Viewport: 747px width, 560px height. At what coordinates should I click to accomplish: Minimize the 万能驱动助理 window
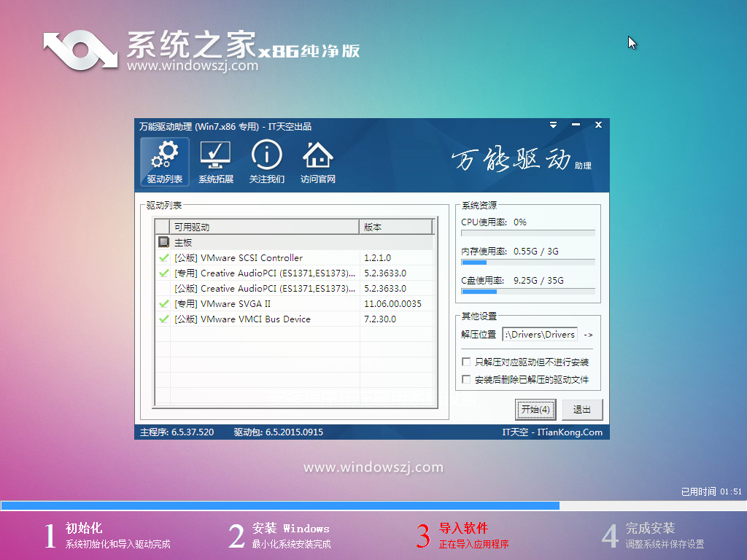point(576,125)
